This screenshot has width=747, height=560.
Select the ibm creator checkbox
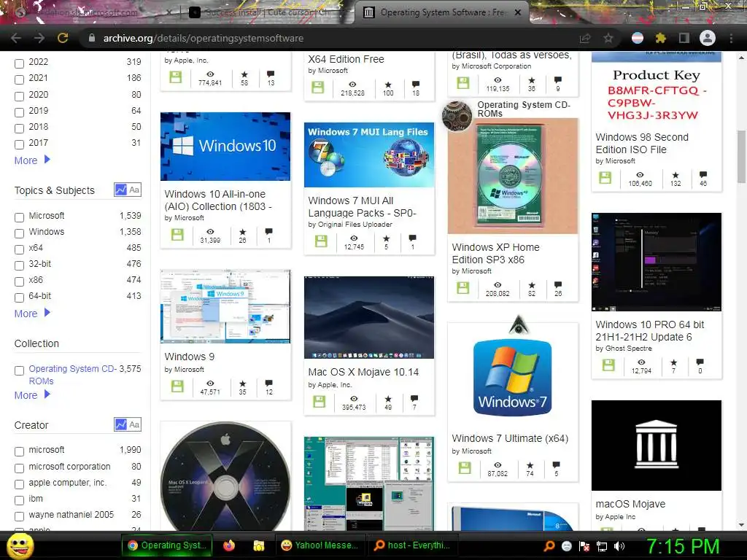(x=19, y=500)
